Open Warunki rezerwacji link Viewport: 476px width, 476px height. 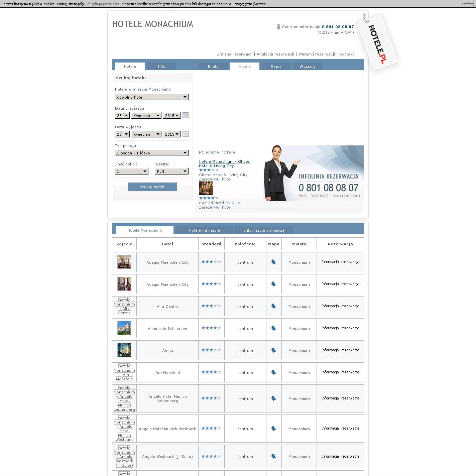(317, 54)
